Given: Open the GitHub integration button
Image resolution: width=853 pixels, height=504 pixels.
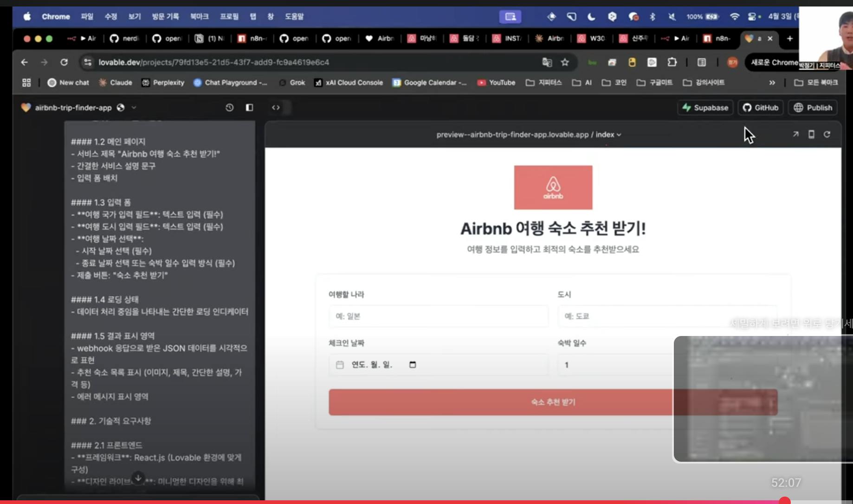Looking at the screenshot, I should [x=761, y=108].
